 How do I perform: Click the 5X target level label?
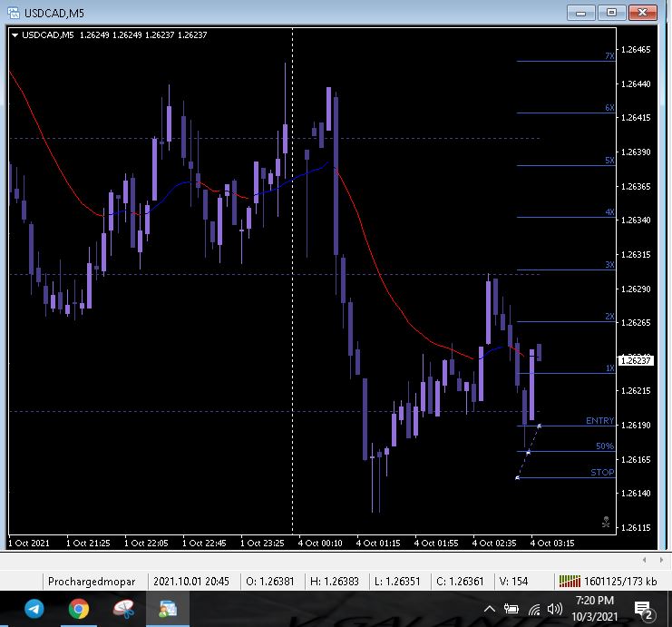(x=609, y=160)
